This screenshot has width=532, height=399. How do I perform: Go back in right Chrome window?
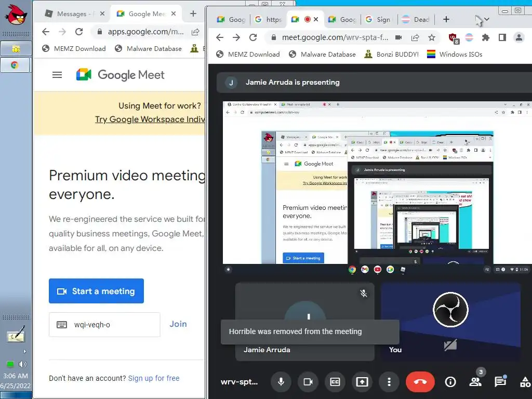[x=220, y=37]
